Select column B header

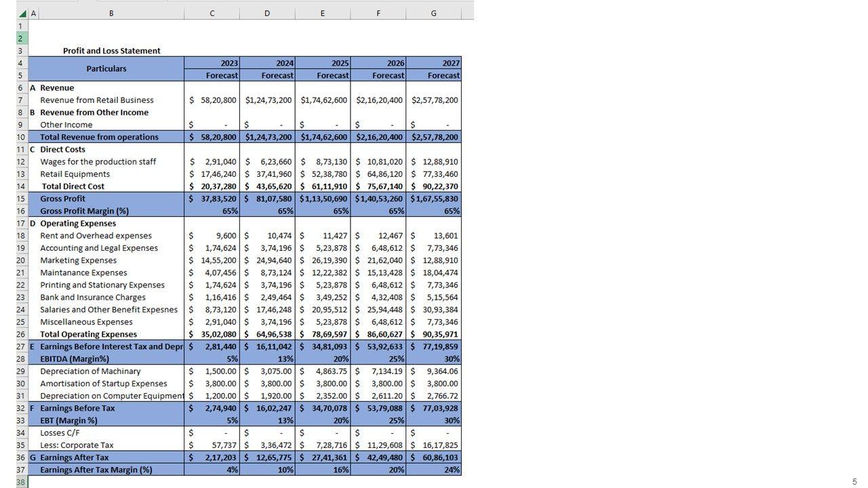pos(111,14)
